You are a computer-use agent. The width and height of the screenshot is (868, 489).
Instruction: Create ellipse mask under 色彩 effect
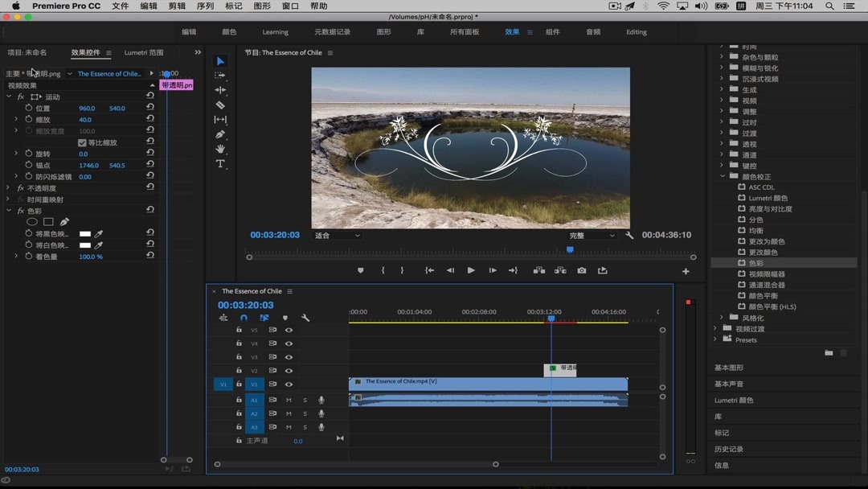pyautogui.click(x=32, y=222)
